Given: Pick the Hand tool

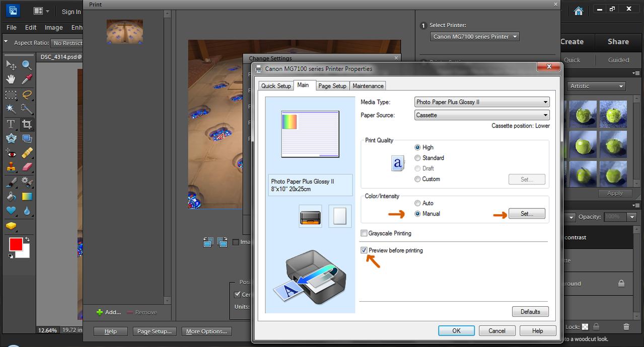Looking at the screenshot, I should click(11, 80).
